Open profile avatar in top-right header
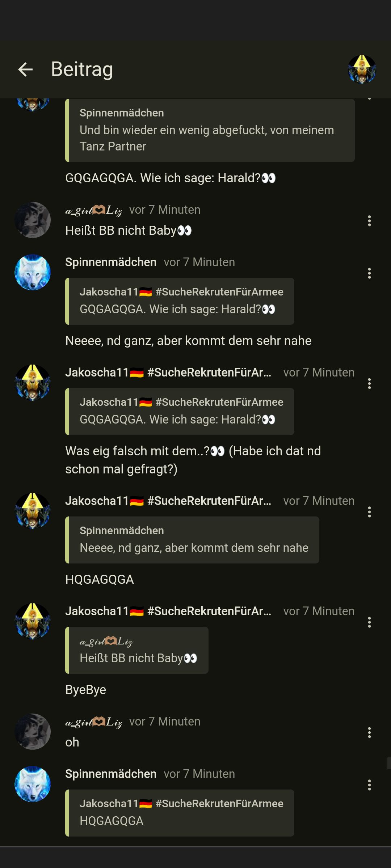The height and width of the screenshot is (868, 391). pyautogui.click(x=362, y=69)
